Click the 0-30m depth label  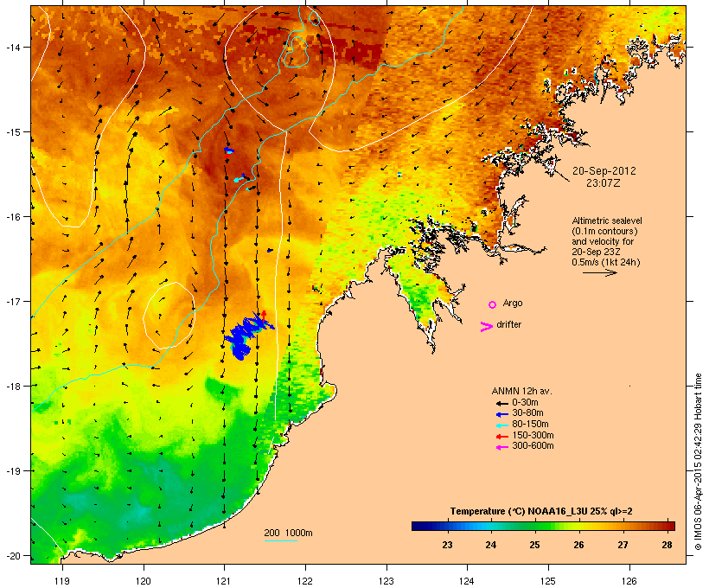[525, 403]
